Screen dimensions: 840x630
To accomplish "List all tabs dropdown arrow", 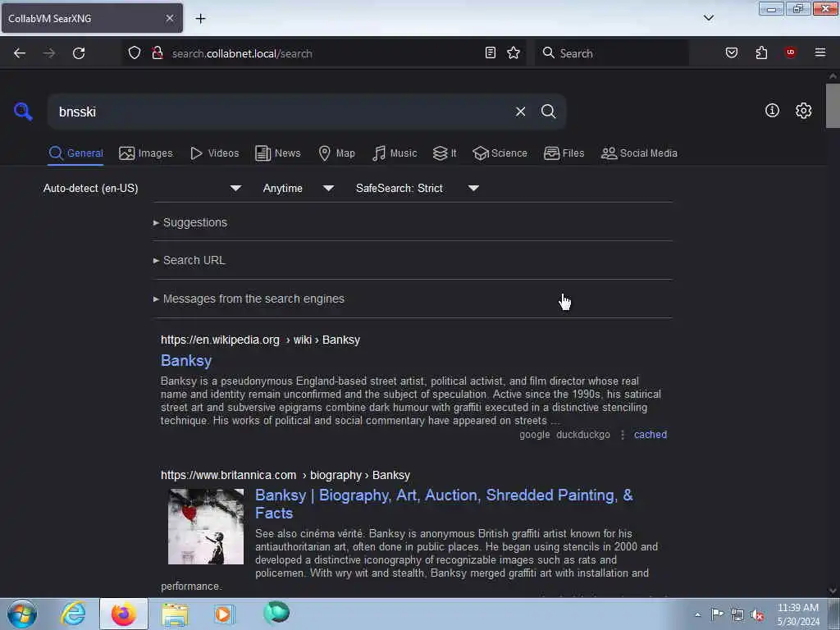I will coord(708,18).
